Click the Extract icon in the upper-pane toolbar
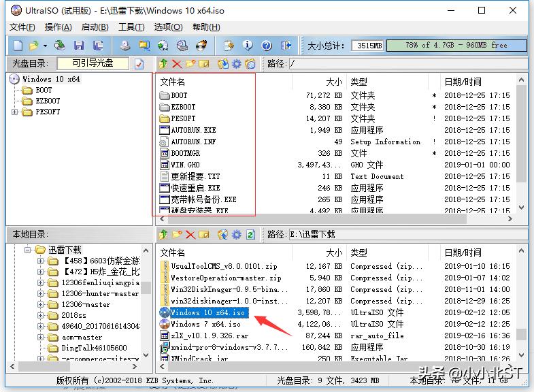Viewport: 534px width, 392px height. pos(223,63)
